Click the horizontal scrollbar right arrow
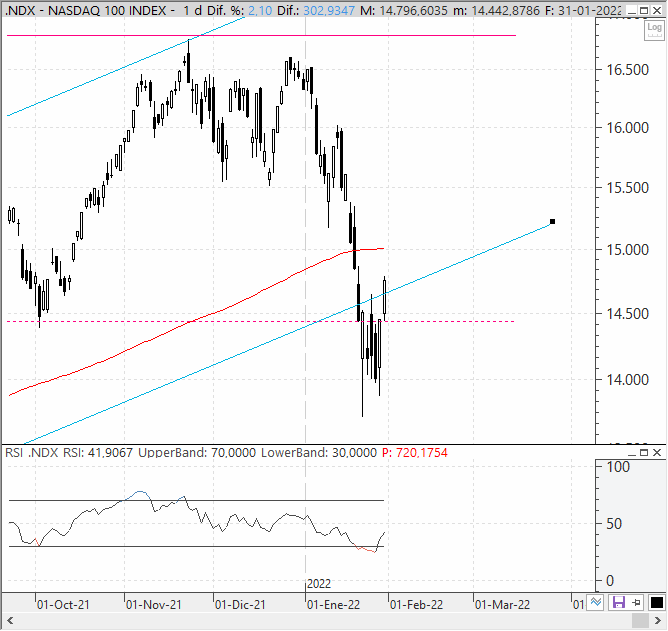The width and height of the screenshot is (668, 631). pyautogui.click(x=658, y=621)
